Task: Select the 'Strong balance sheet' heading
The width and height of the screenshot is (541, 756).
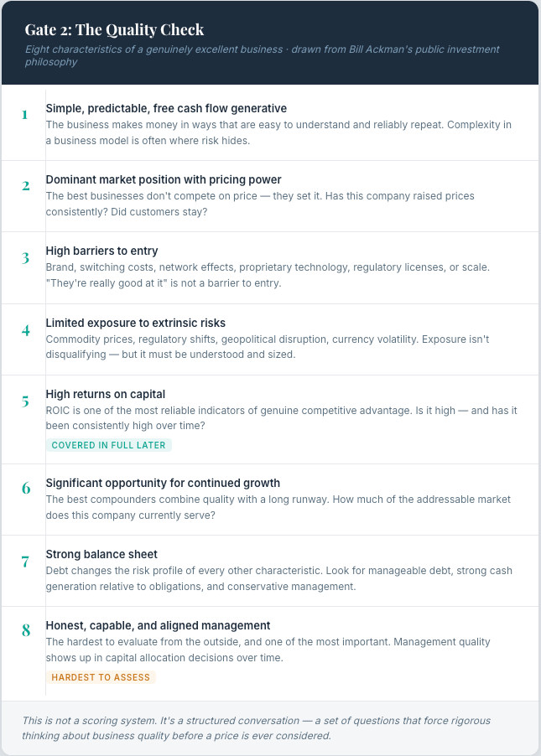Action: (101, 554)
